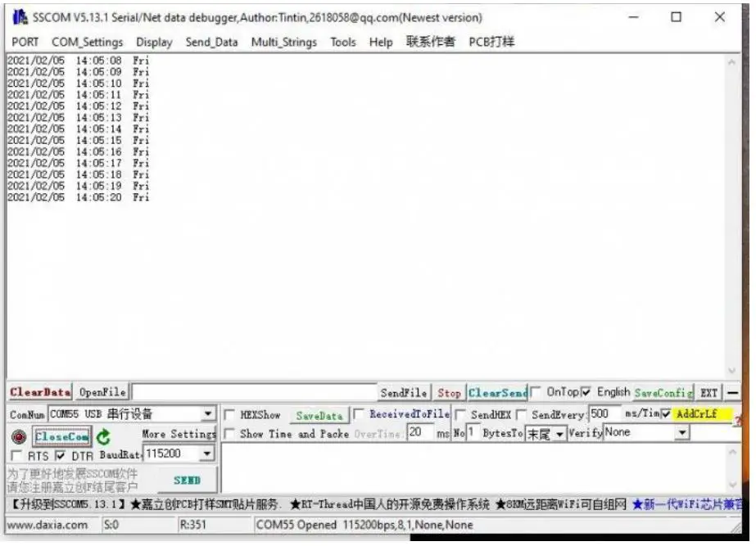Click the SSCOM app icon in title bar
The width and height of the screenshot is (756, 546).
20,17
